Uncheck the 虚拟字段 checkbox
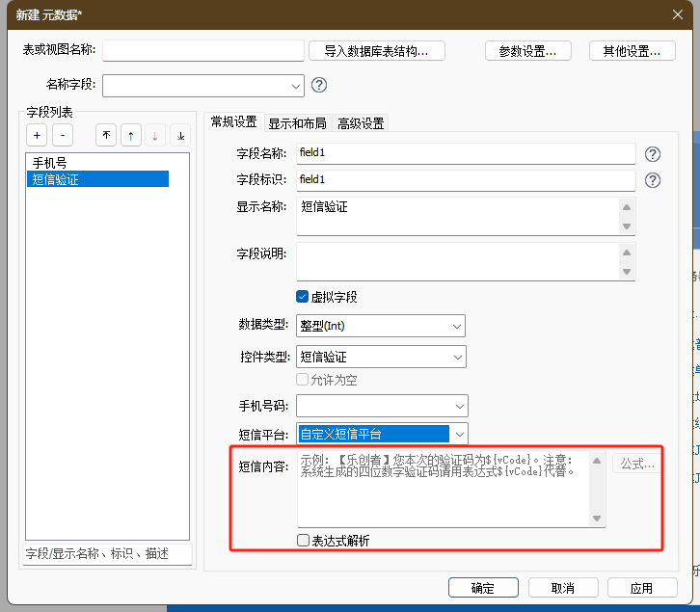 (x=303, y=297)
